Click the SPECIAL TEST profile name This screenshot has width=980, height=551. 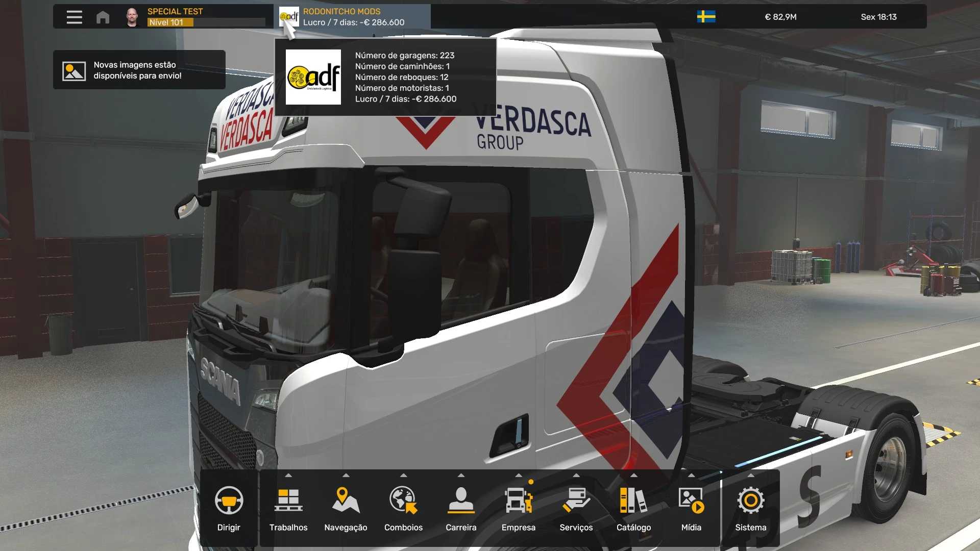pyautogui.click(x=175, y=11)
